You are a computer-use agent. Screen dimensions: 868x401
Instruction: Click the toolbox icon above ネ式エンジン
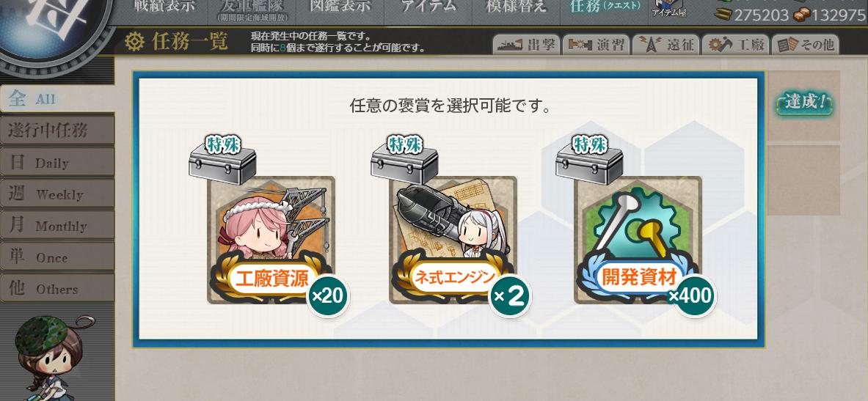click(x=404, y=161)
